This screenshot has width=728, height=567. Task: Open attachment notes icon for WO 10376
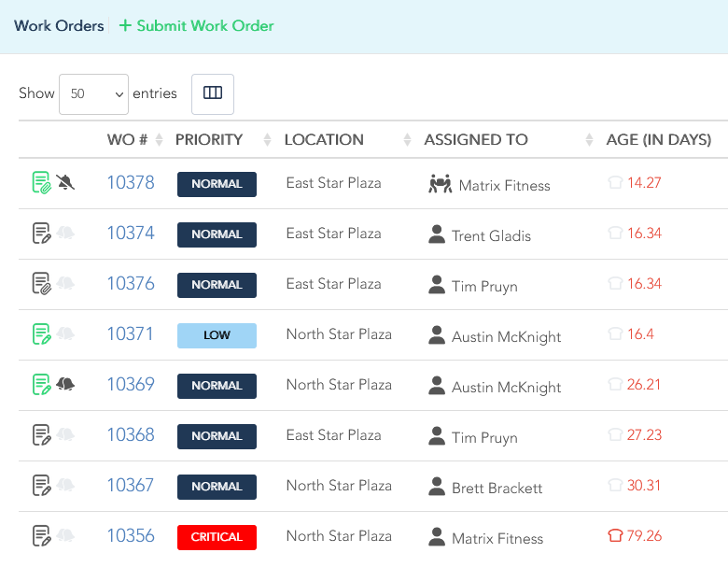click(x=41, y=283)
